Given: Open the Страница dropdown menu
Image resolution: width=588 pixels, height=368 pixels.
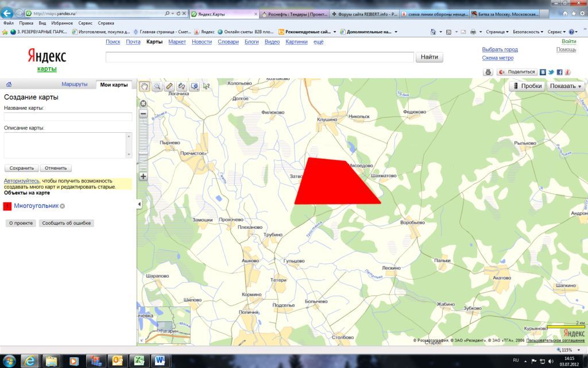Looking at the screenshot, I should pos(497,32).
